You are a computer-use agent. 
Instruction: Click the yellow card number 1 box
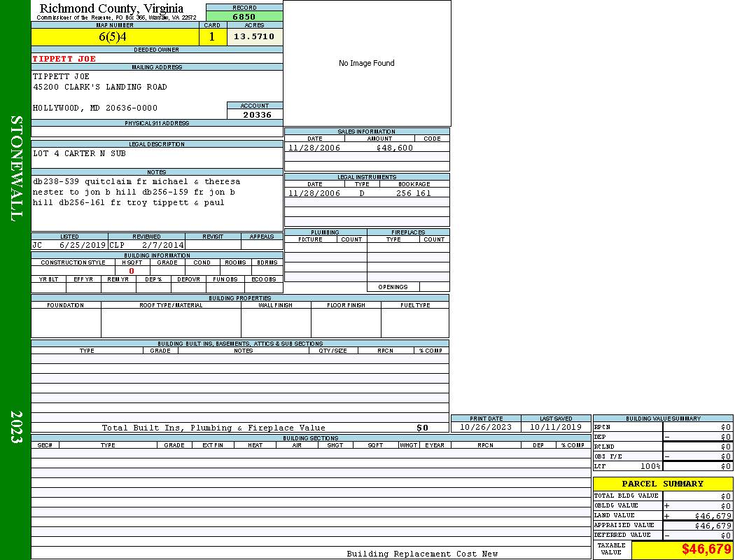(x=213, y=37)
